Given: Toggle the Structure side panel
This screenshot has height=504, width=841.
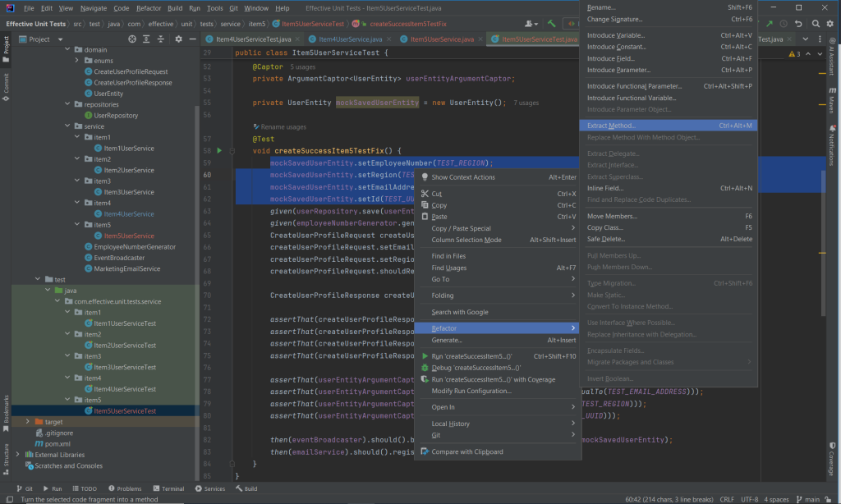Looking at the screenshot, I should 6,455.
